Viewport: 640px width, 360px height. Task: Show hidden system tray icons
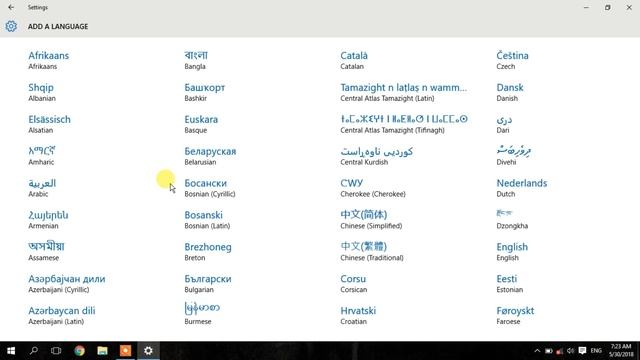(x=537, y=351)
